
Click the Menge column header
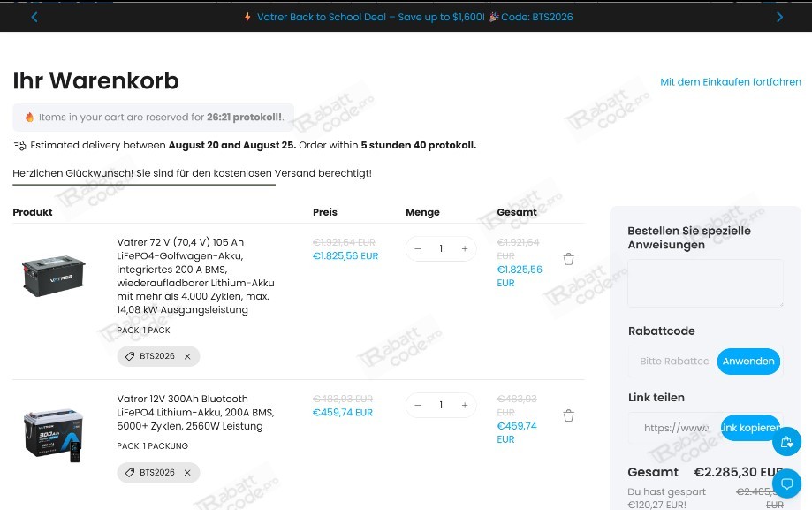422,212
